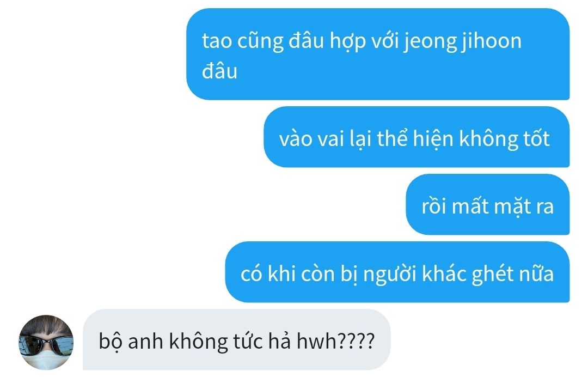Click the trailing word "đâu" on the second line
588x377 pixels.
220,71
